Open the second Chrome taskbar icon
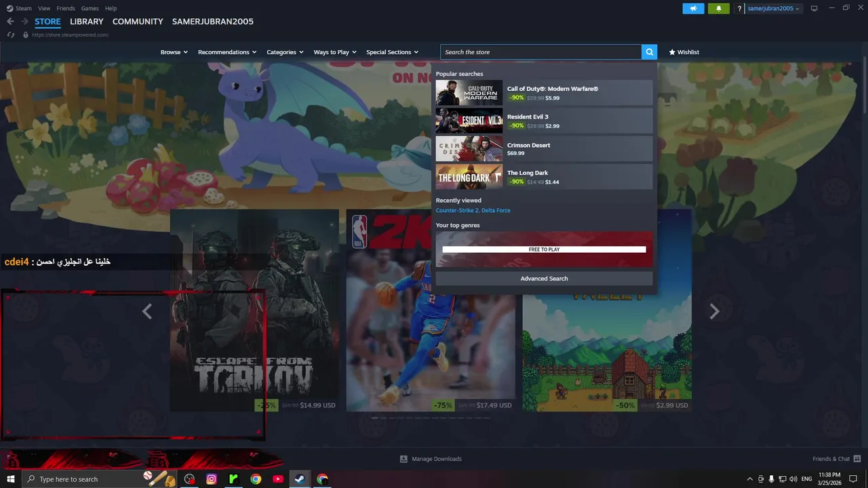Screen dimensions: 868x488 [x=322, y=479]
